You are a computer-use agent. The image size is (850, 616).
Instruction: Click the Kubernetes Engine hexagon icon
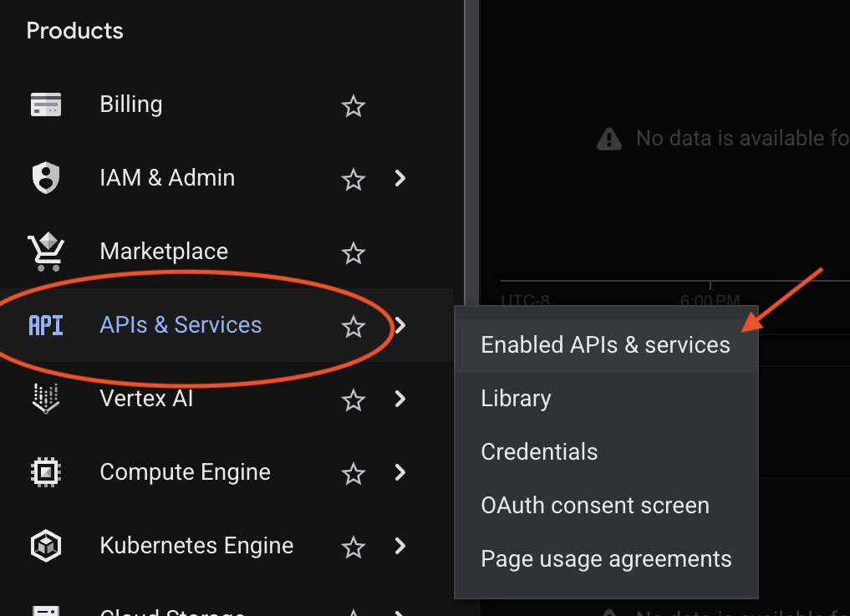[45, 546]
